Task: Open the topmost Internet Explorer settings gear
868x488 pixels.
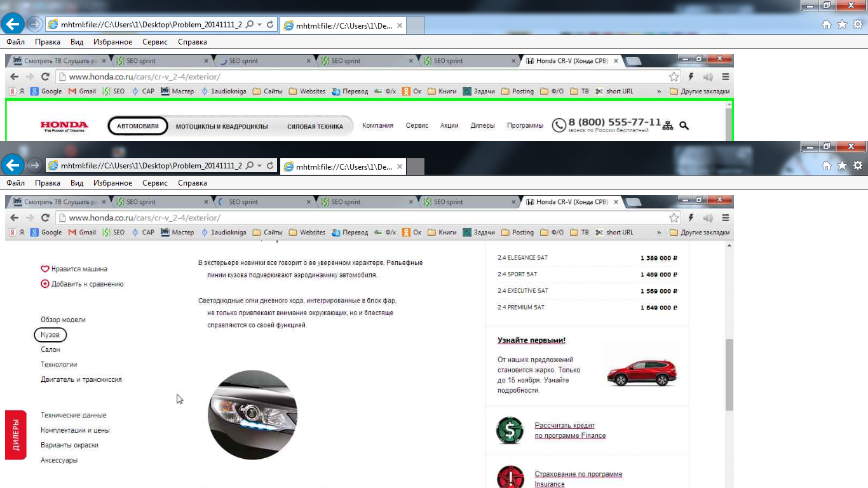Action: pos(858,25)
